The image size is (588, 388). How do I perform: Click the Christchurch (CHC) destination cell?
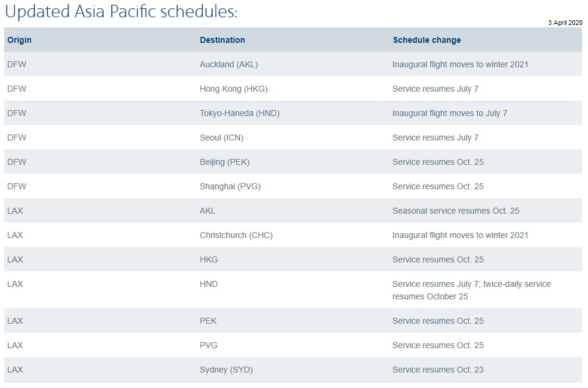click(x=237, y=235)
